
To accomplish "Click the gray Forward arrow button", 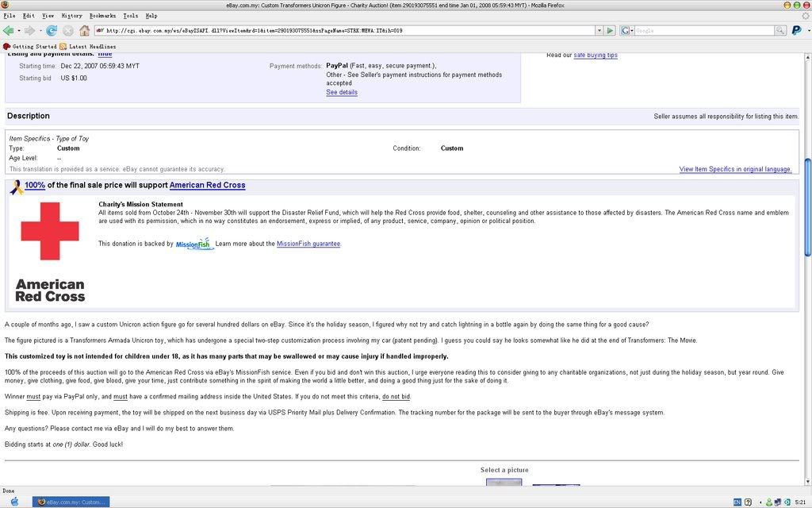I will (29, 31).
